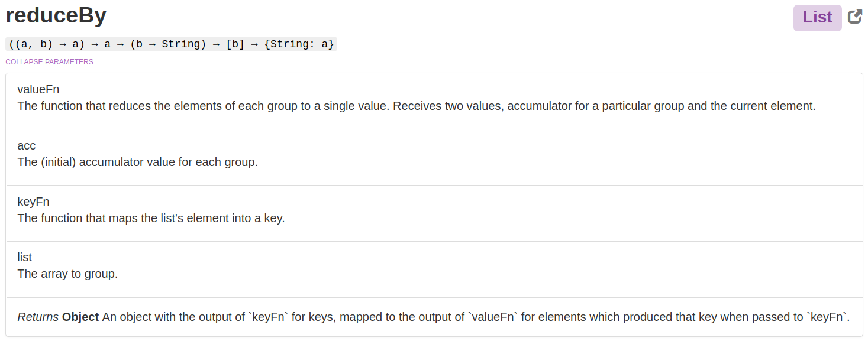Screen dimensions: 868x341
Task: Click the List category badge
Action: pos(817,17)
